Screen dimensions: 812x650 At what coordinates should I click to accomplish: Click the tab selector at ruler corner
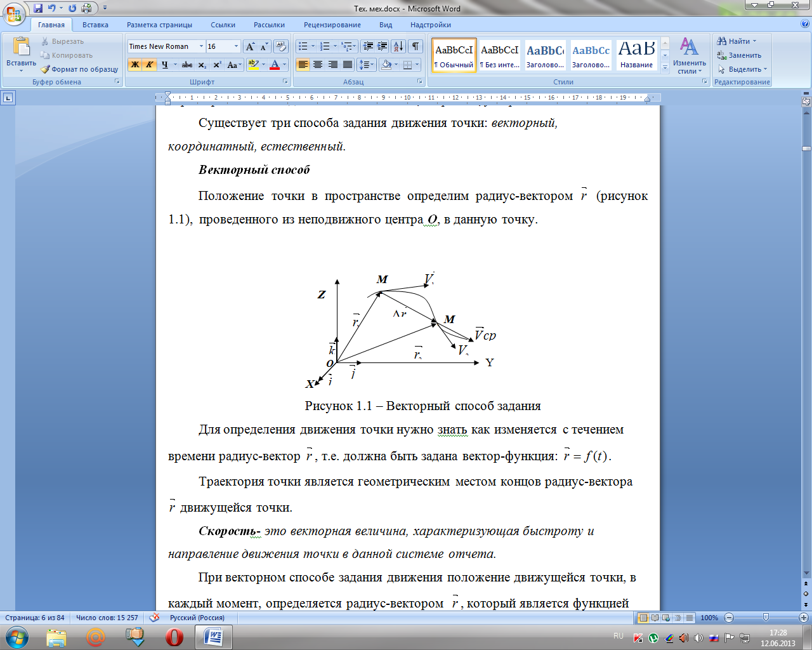[8, 98]
